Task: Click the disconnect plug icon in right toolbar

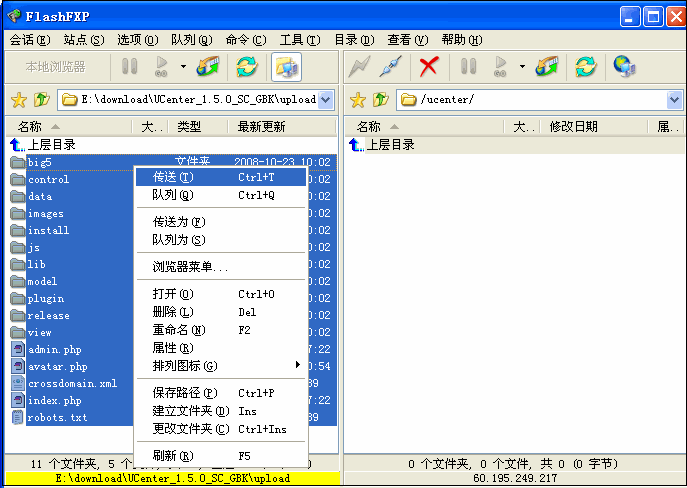Action: point(393,67)
